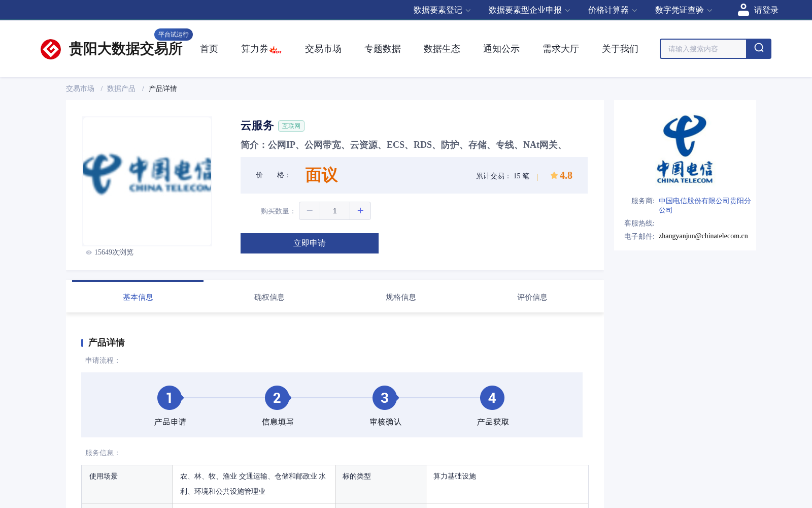This screenshot has height=508, width=812.
Task: Expand 数据要素登记 dropdown menu
Action: [442, 10]
